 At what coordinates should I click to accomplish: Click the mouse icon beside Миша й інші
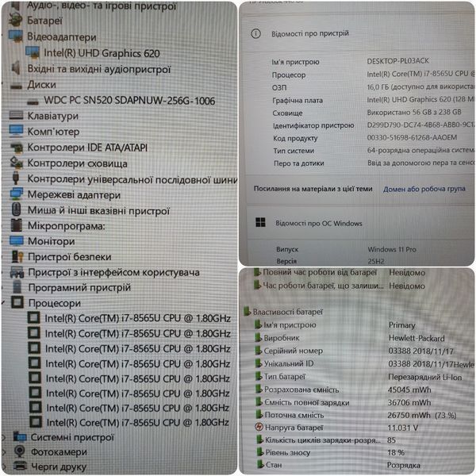tap(17, 209)
